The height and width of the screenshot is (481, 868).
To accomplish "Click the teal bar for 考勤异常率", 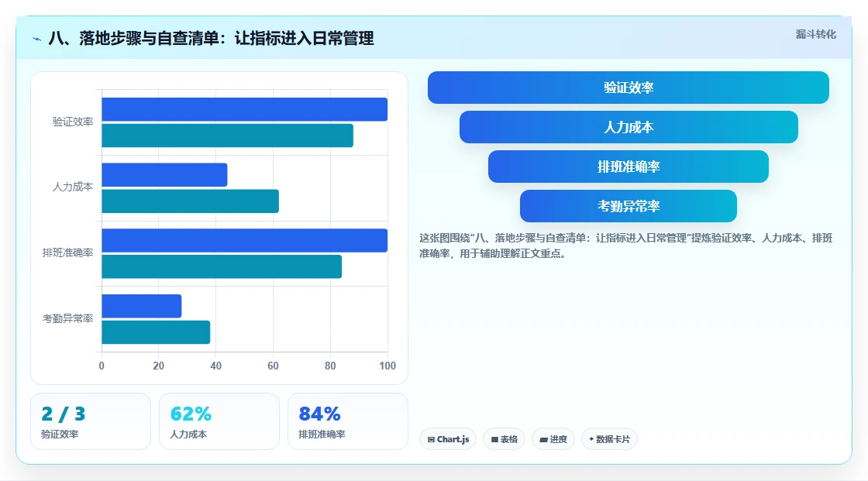I will pos(156,332).
